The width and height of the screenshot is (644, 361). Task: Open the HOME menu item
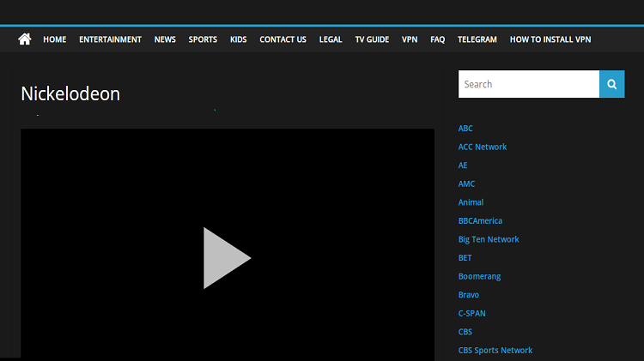pyautogui.click(x=55, y=39)
